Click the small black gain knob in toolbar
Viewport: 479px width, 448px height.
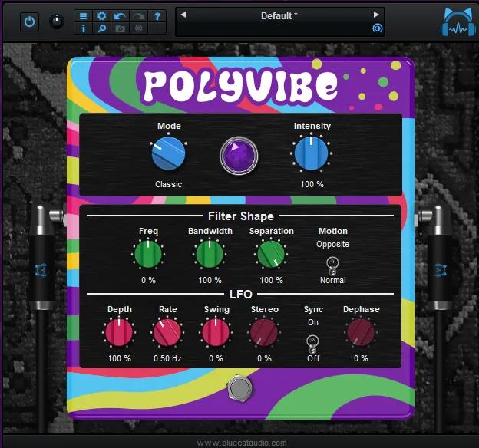pos(57,21)
